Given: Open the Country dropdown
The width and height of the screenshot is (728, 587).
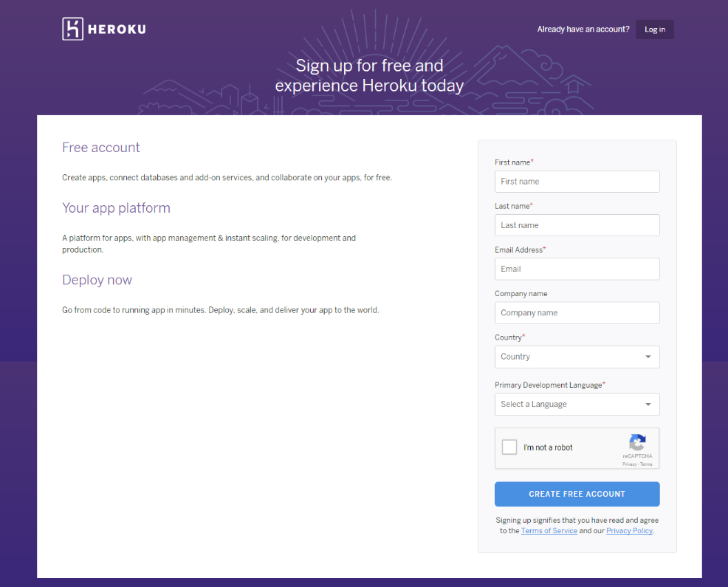Looking at the screenshot, I should click(x=577, y=357).
